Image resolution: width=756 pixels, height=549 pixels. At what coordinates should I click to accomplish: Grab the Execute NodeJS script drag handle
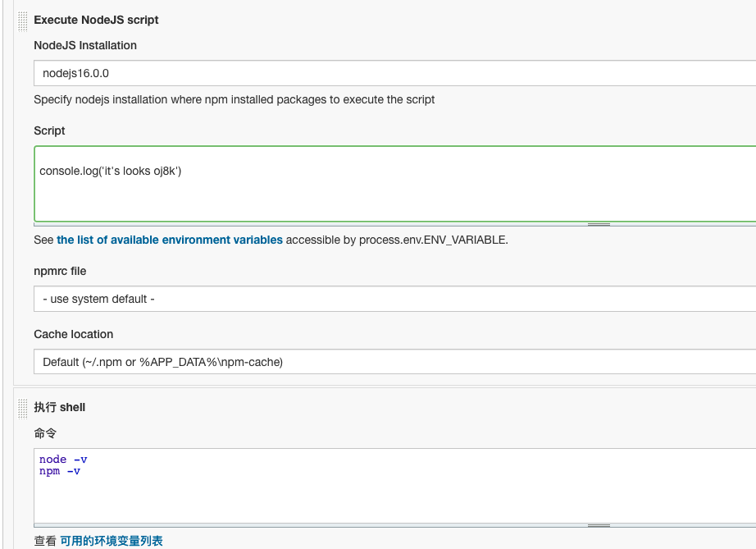click(23, 21)
